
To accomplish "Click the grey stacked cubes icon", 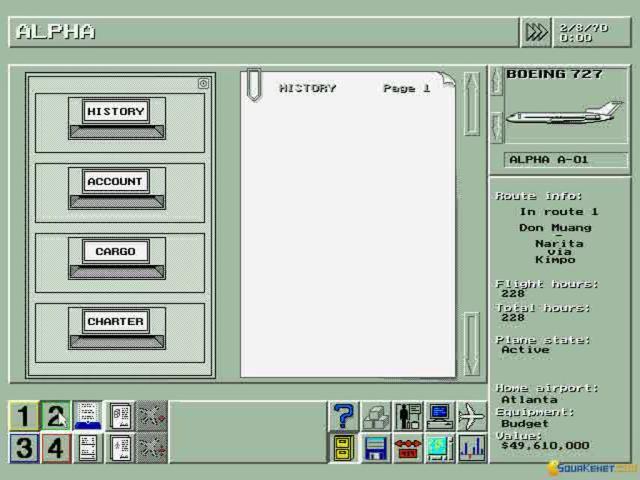I will (376, 416).
